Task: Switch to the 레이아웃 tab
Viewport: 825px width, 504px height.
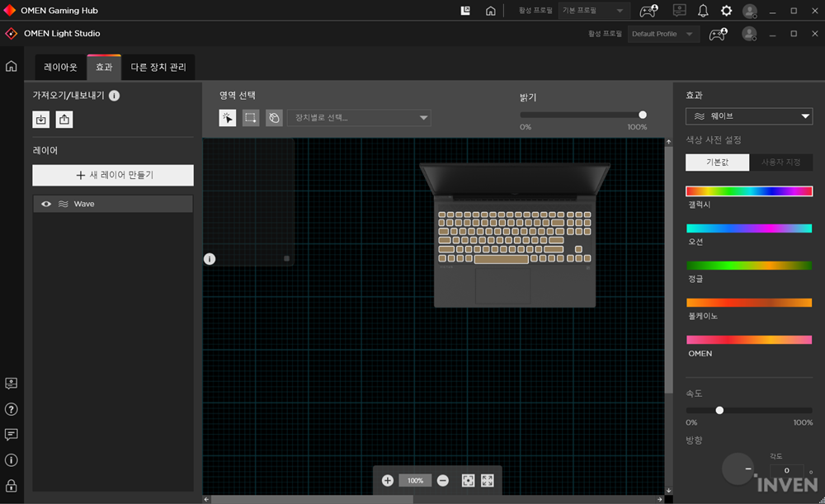Action: click(x=60, y=68)
